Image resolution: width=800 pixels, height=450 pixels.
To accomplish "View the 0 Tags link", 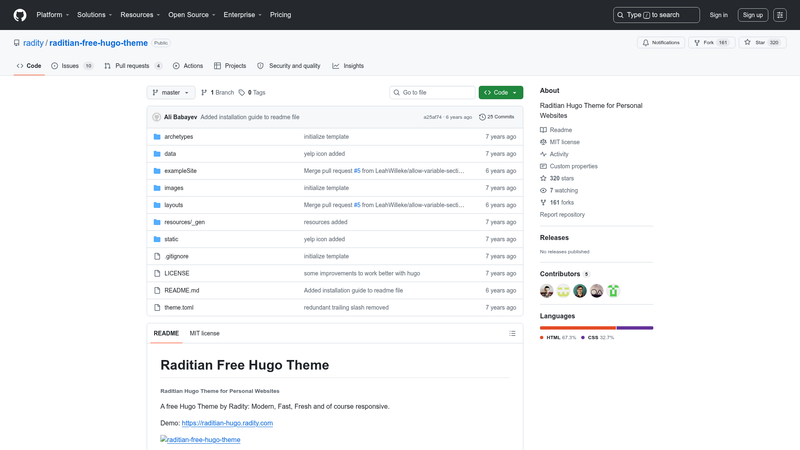I will click(x=252, y=92).
